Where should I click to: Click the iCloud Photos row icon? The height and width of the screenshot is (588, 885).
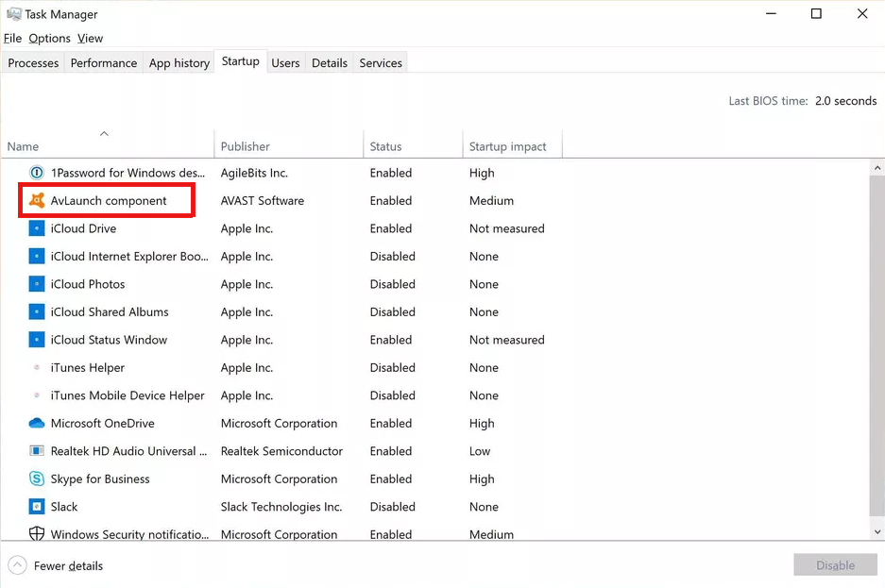pos(37,283)
